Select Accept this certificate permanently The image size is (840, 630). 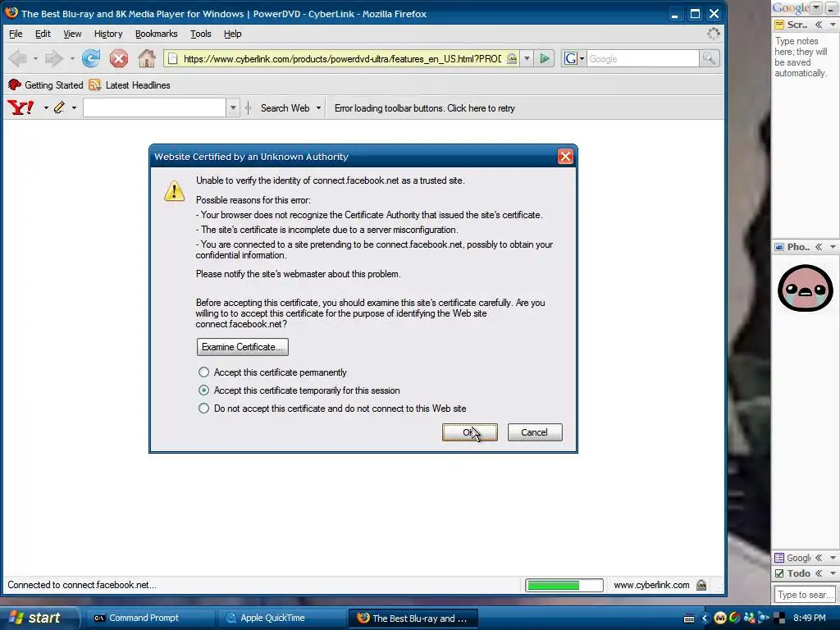(203, 372)
